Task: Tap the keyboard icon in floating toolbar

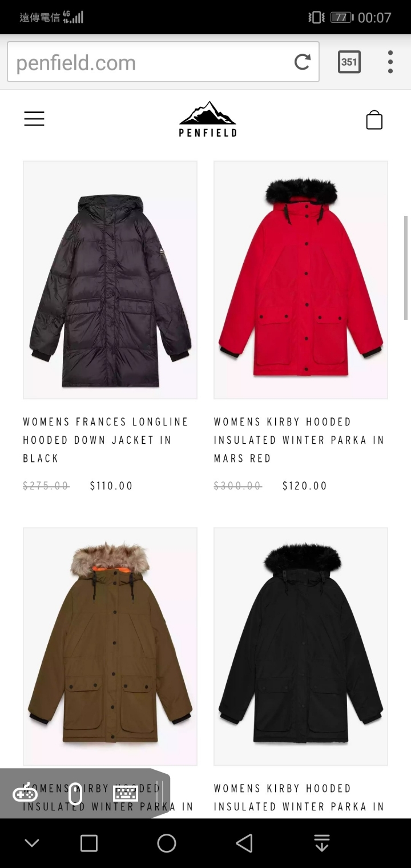Action: (126, 794)
